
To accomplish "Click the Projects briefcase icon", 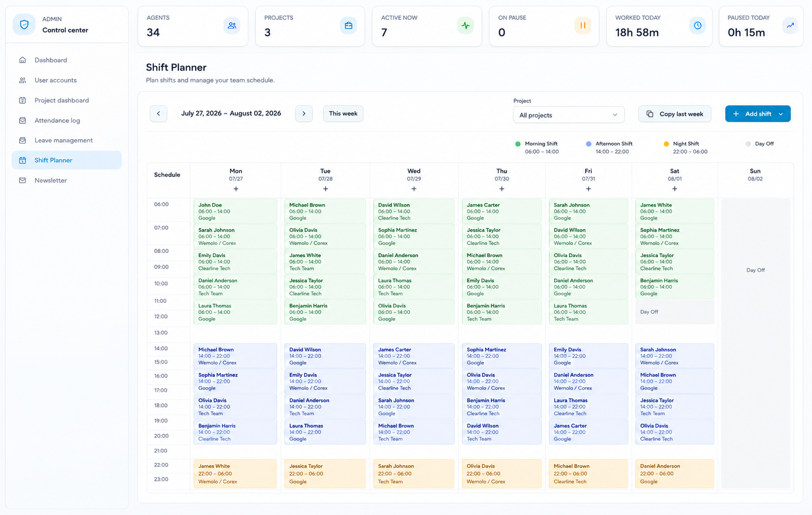I will click(349, 25).
